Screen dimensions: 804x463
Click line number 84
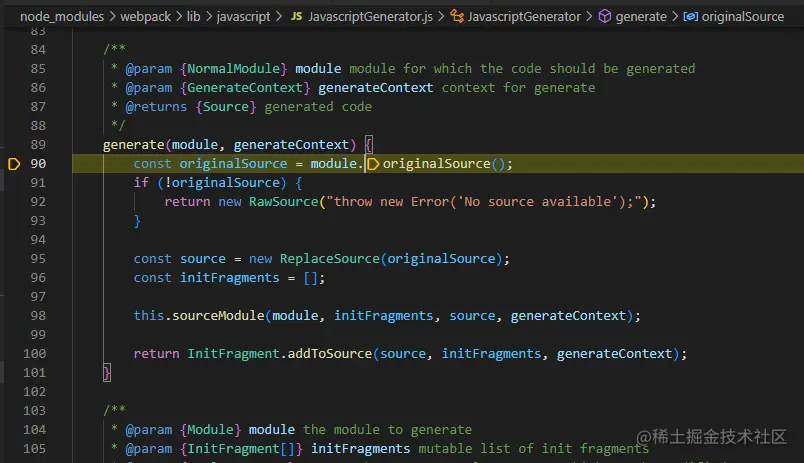tap(38, 50)
